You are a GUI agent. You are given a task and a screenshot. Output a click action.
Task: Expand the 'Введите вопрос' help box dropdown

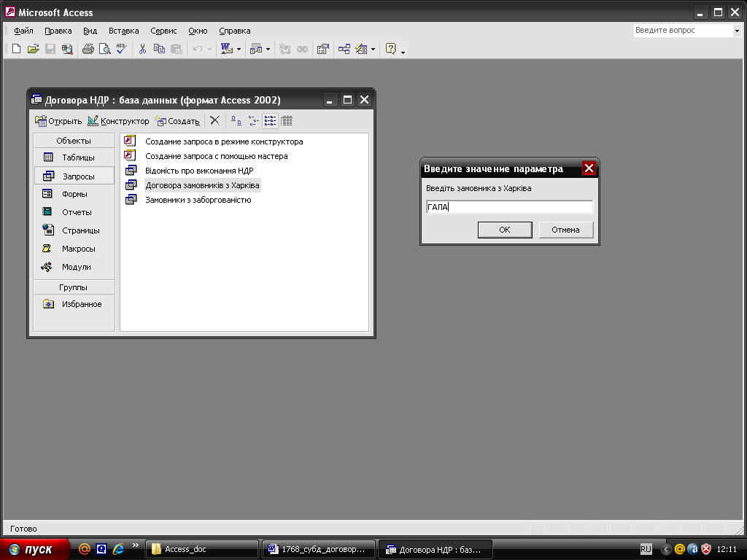[x=737, y=31]
